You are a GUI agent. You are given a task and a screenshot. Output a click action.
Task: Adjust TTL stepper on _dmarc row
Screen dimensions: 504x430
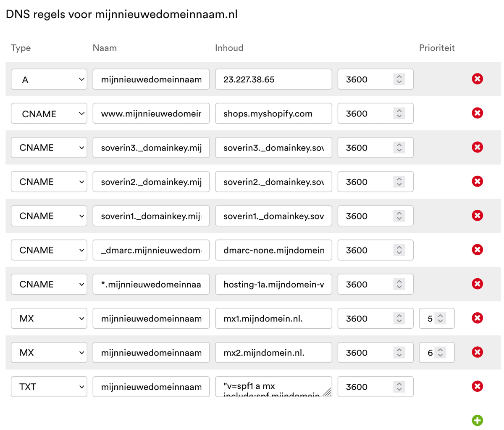[399, 250]
